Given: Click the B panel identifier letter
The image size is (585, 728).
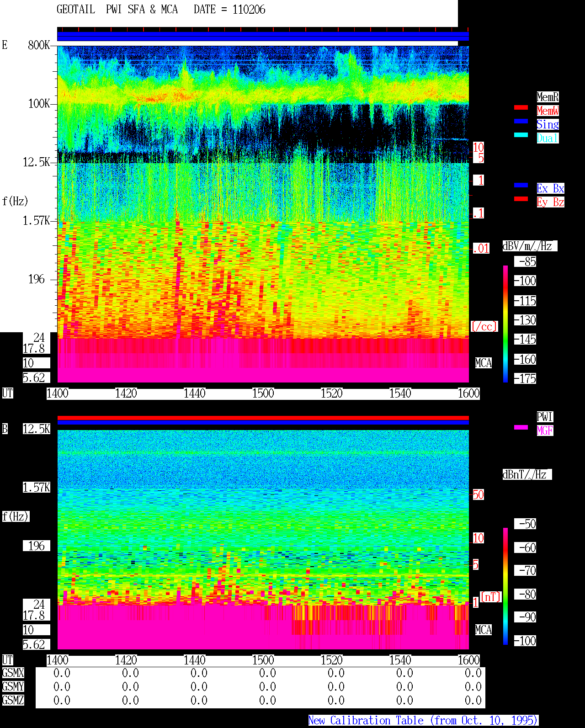Looking at the screenshot, I should 5,429.
